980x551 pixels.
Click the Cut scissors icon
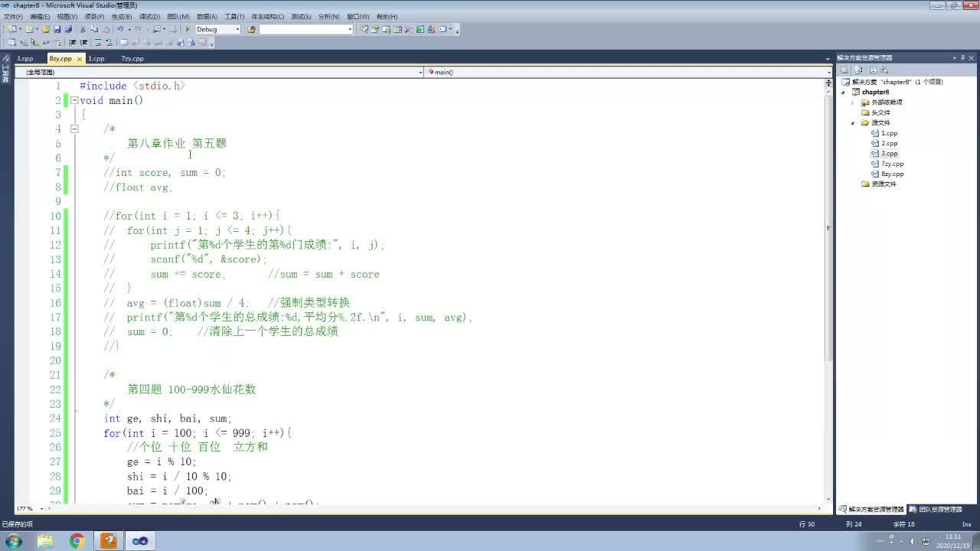tap(83, 29)
